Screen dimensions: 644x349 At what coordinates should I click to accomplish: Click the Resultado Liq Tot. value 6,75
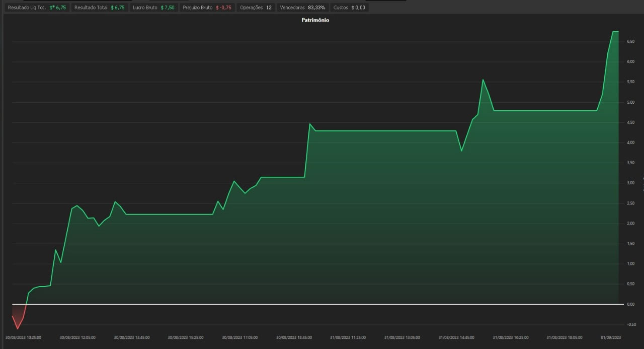[58, 8]
